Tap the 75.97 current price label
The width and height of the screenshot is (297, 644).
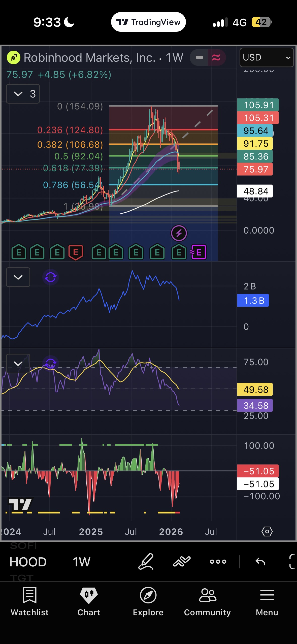(255, 169)
